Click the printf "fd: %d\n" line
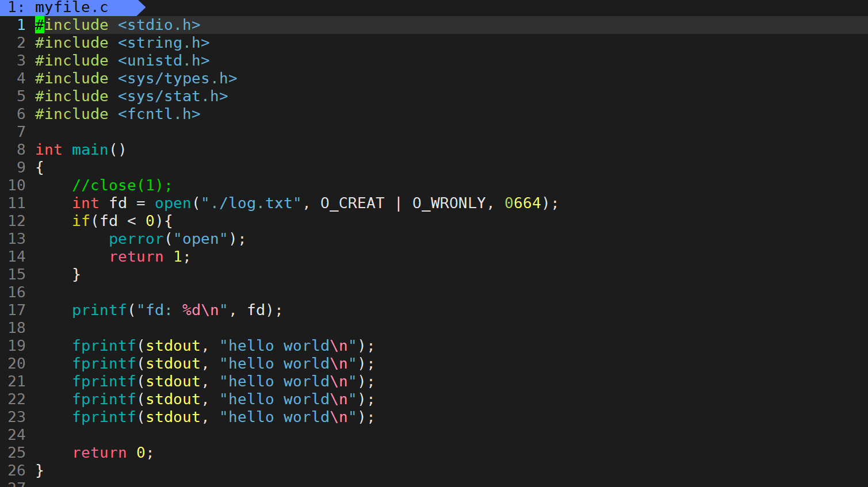The height and width of the screenshot is (487, 868). point(178,310)
